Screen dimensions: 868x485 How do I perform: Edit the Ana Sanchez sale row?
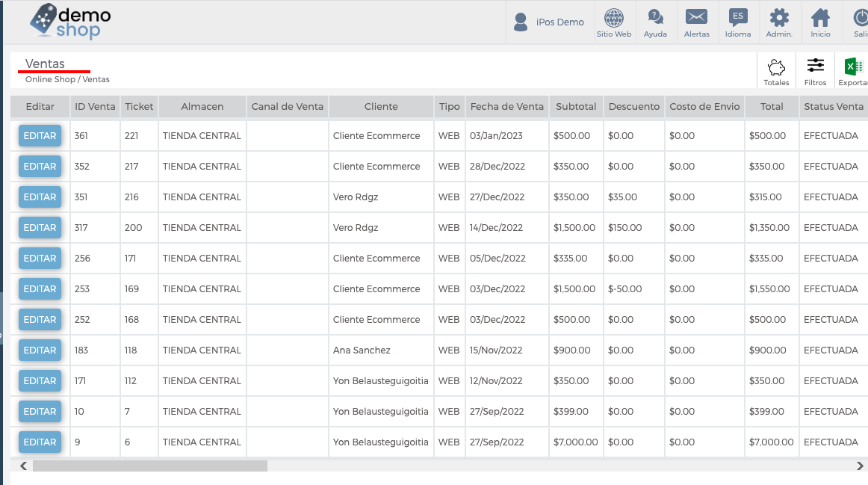[40, 350]
